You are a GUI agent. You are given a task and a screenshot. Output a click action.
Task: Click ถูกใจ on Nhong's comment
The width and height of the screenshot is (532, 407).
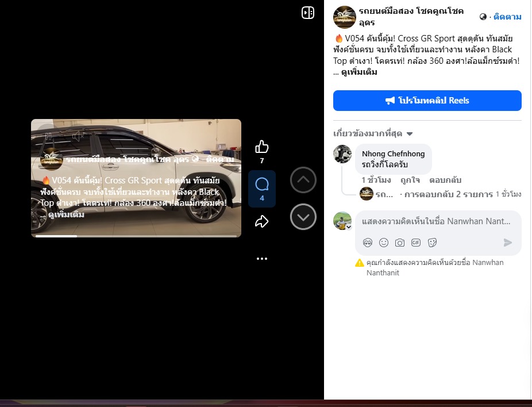tap(410, 180)
